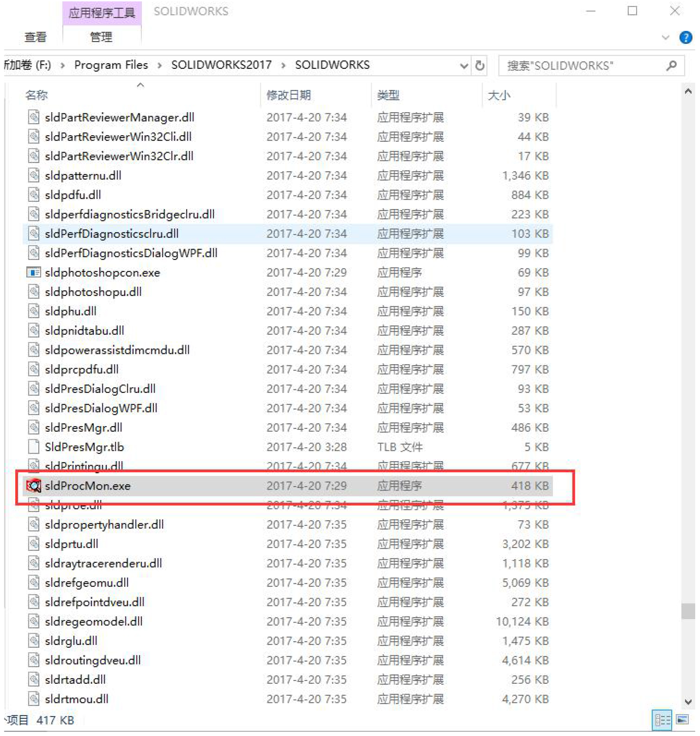Switch to large icons view layout
Screen dimensions: 700x736
click(x=682, y=720)
